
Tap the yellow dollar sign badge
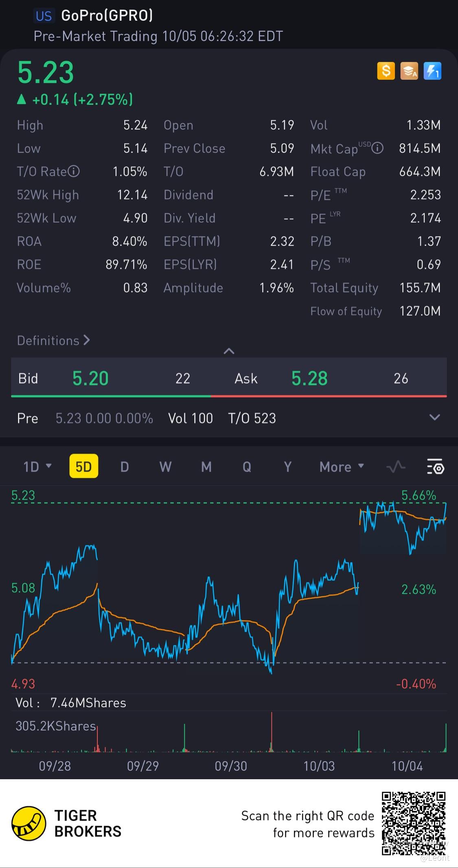click(386, 71)
